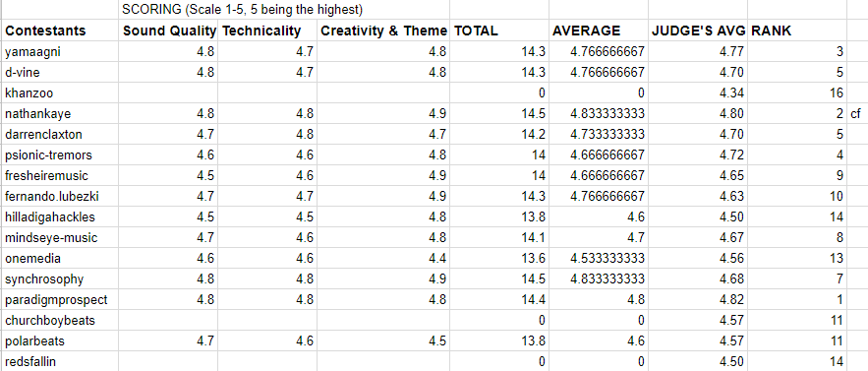Select darrenclaxton's TOTAL value 14.2
868x371 pixels.
pos(499,134)
